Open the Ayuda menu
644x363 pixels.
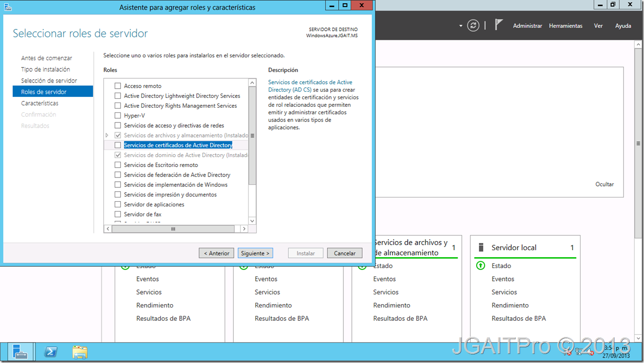click(x=623, y=26)
